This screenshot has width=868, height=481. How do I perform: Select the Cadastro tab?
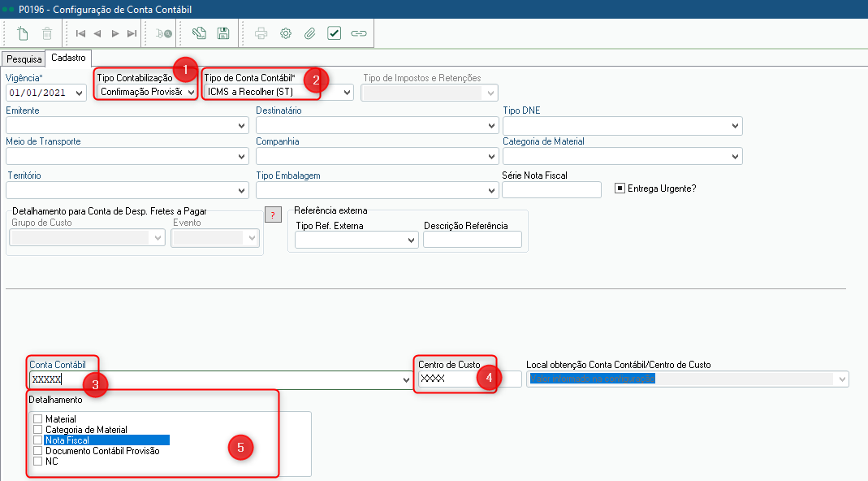[69, 58]
